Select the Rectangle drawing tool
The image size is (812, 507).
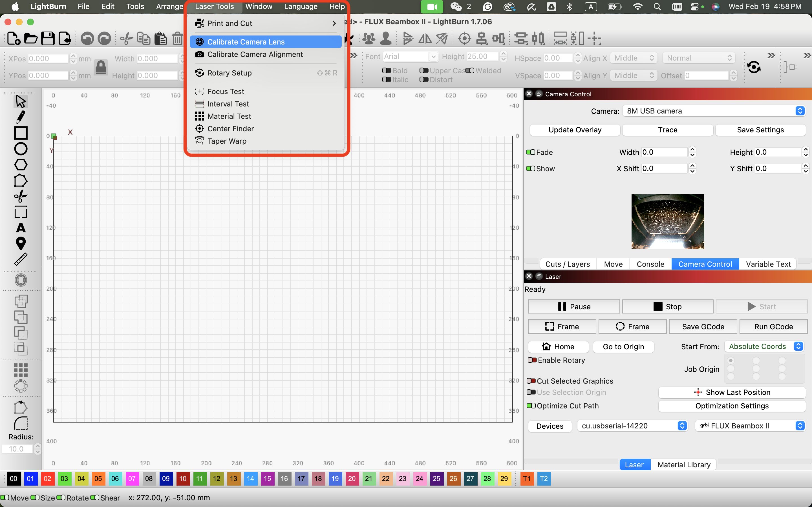(x=21, y=133)
